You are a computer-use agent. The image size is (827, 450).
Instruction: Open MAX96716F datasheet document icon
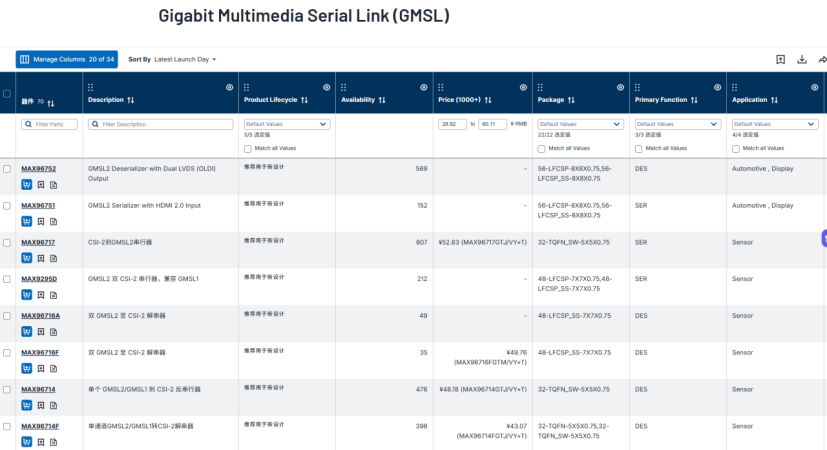pyautogui.click(x=53, y=368)
